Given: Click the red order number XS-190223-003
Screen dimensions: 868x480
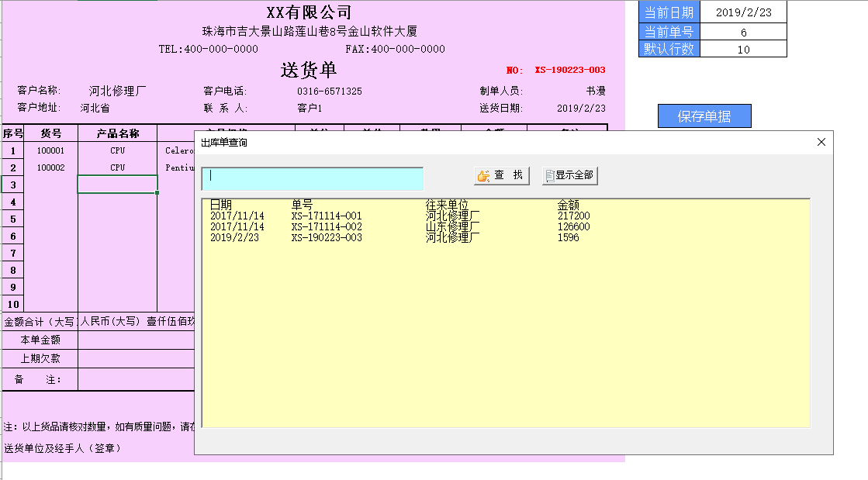Looking at the screenshot, I should [x=569, y=70].
